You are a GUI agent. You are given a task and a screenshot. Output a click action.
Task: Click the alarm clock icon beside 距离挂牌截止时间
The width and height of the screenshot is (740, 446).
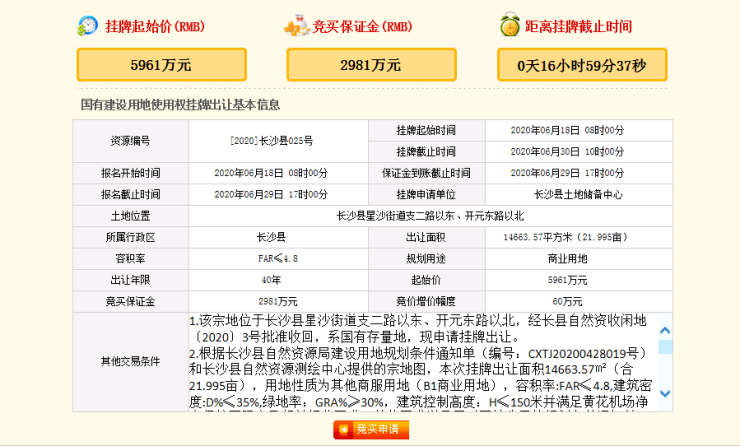click(510, 25)
